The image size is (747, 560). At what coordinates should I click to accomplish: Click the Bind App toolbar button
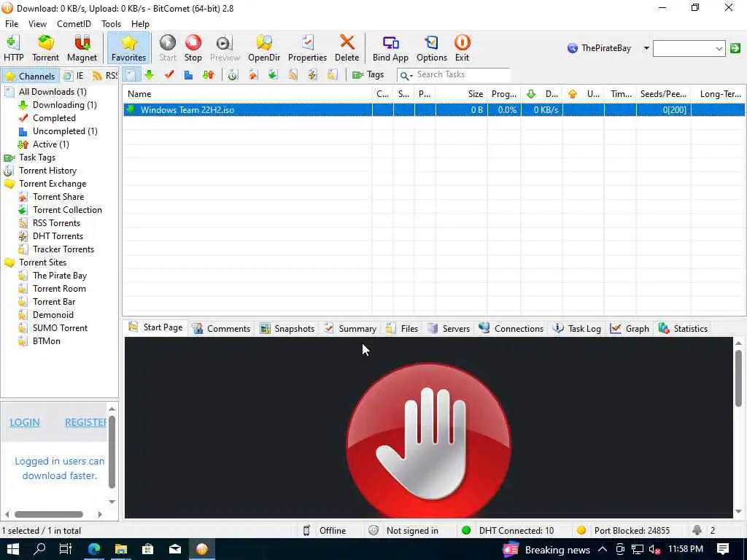click(390, 48)
